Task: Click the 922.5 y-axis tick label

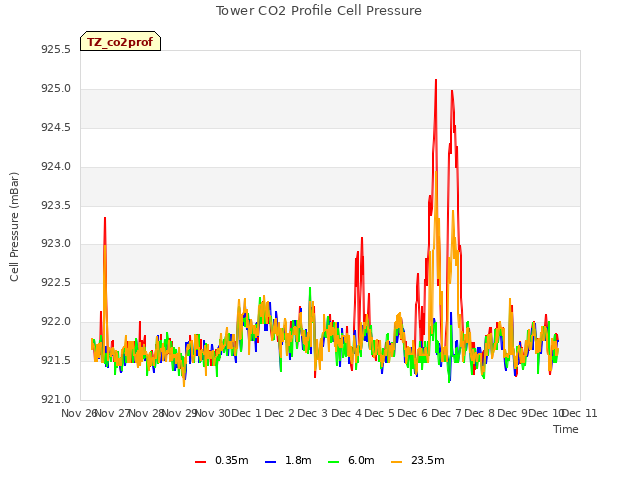Action: 56,282
